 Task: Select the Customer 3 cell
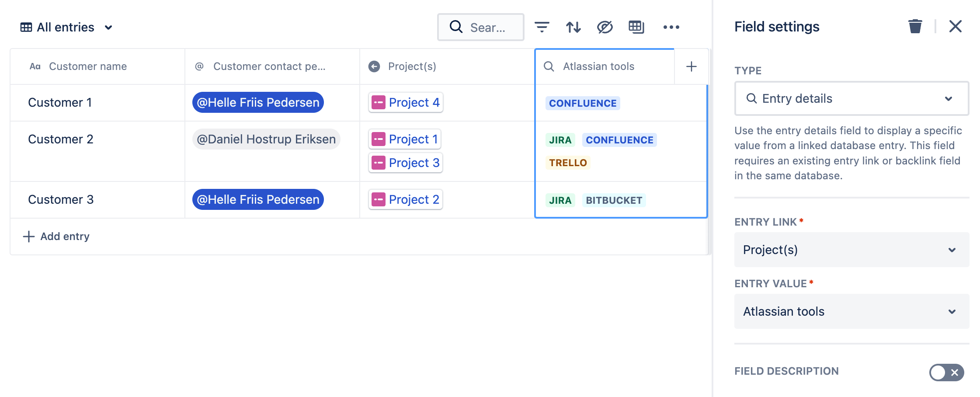(97, 199)
